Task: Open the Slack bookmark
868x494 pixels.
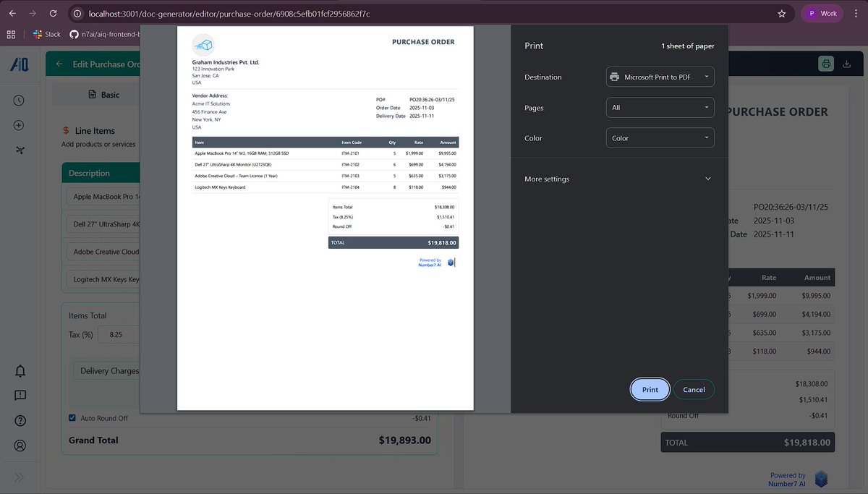Action: click(x=47, y=34)
